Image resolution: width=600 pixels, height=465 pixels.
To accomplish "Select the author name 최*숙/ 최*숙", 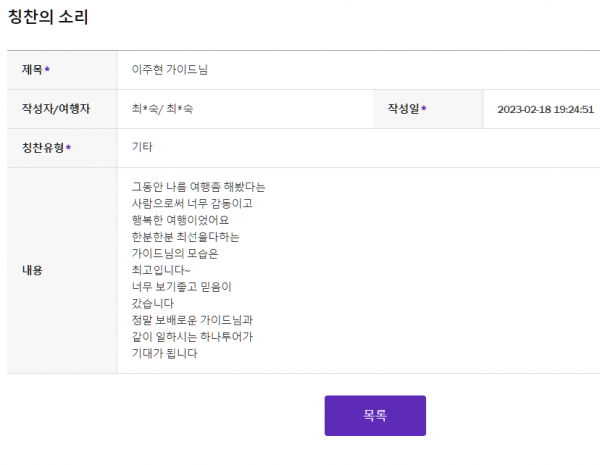I will click(x=162, y=109).
